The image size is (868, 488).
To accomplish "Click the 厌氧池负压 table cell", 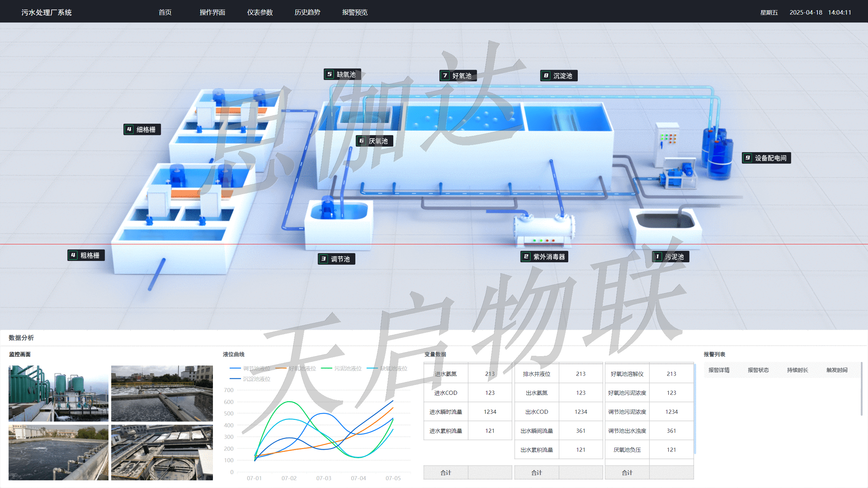I will 627,450.
